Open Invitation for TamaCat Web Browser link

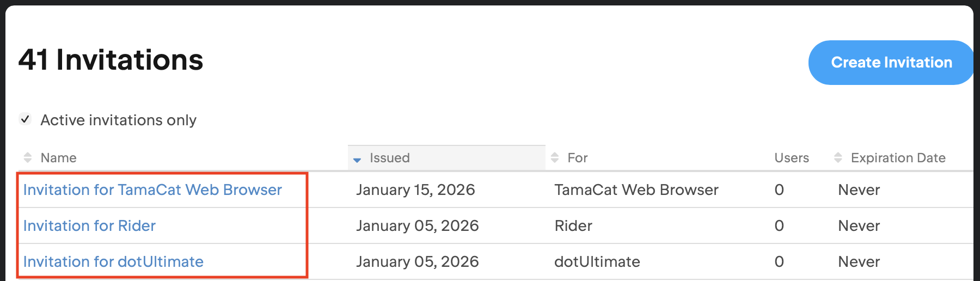click(x=152, y=190)
